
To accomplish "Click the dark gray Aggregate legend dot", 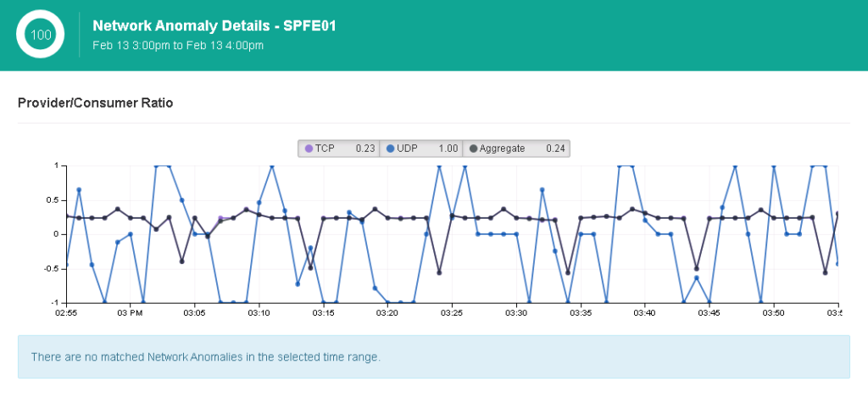I will click(472, 149).
